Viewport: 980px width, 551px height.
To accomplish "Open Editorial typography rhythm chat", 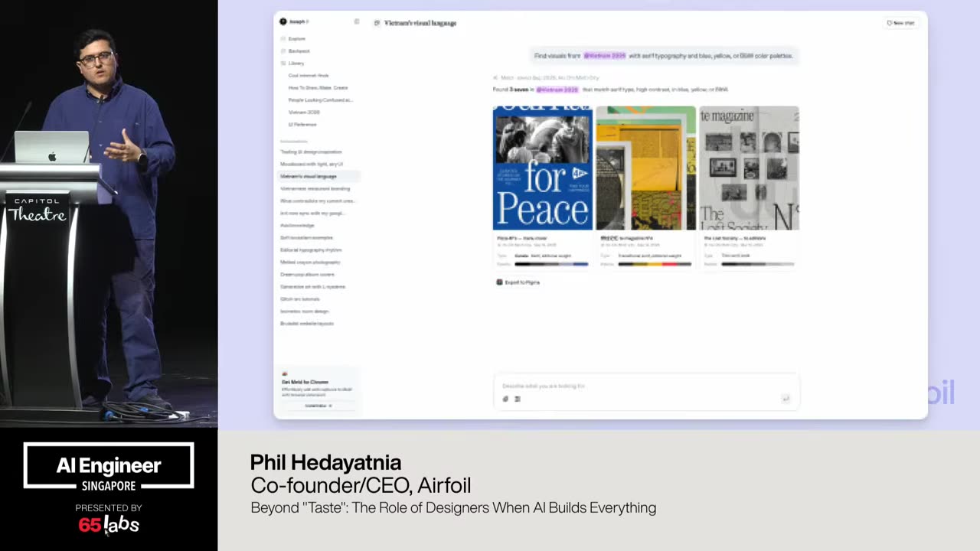I will tap(311, 249).
